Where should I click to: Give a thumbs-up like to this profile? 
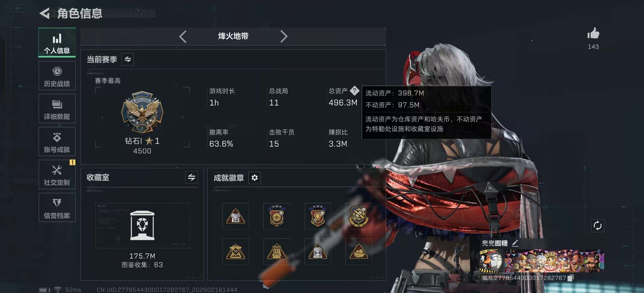click(593, 34)
